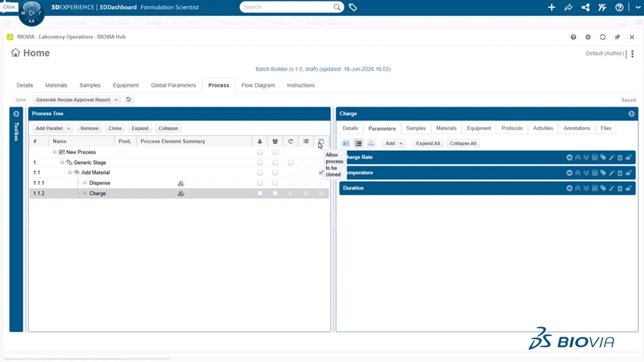The height and width of the screenshot is (362, 644).
Task: Click materials icon in Charge row summary
Action: point(180,193)
